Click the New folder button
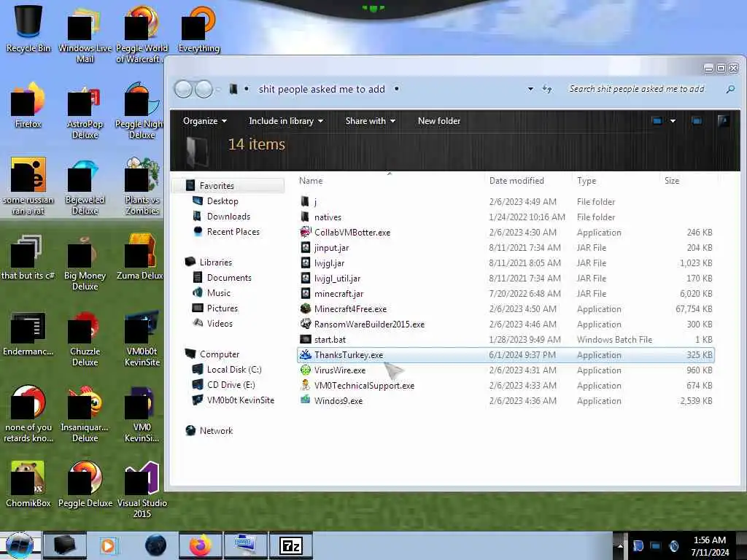This screenshot has height=560, width=747. [x=438, y=121]
